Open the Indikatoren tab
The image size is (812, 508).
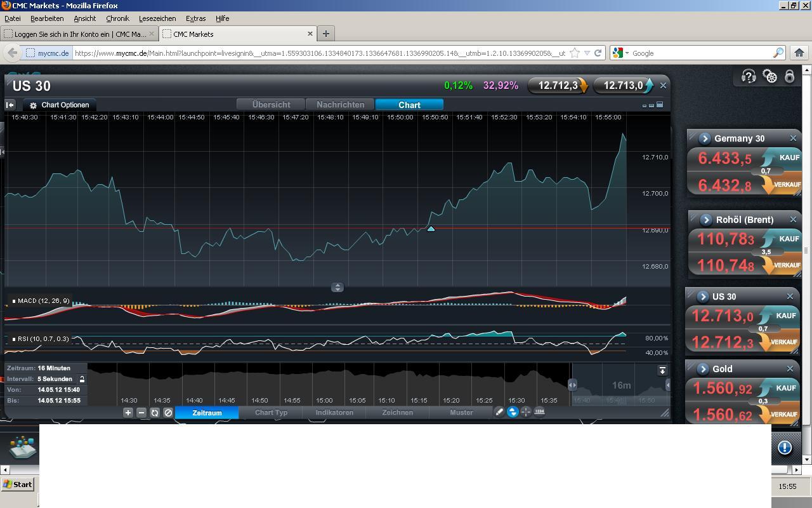334,412
